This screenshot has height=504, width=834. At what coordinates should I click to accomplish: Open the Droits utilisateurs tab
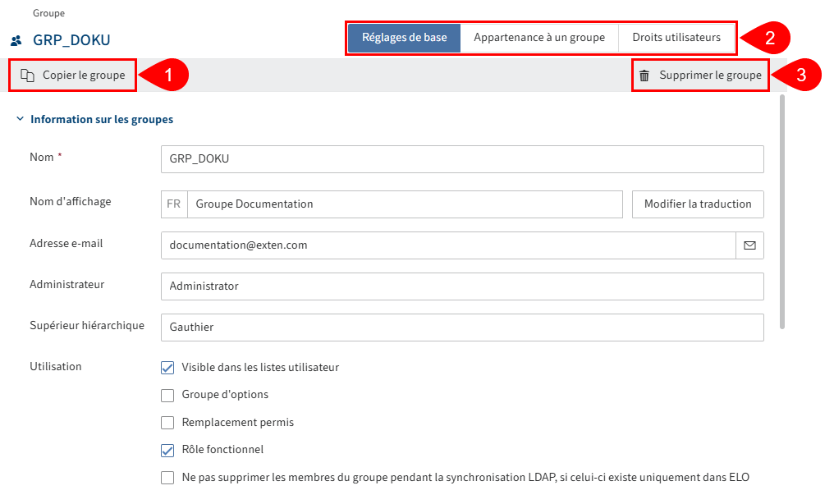tap(676, 38)
